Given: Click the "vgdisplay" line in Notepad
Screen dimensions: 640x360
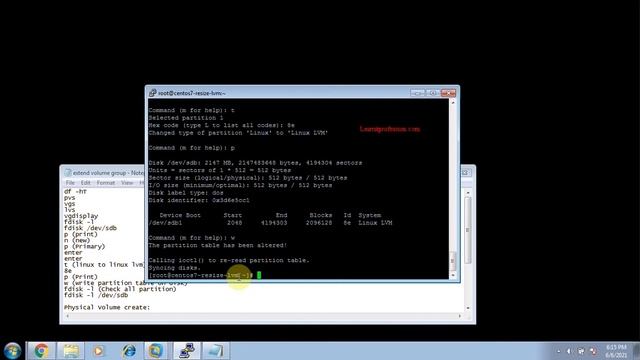Looking at the screenshot, I should tap(81, 216).
